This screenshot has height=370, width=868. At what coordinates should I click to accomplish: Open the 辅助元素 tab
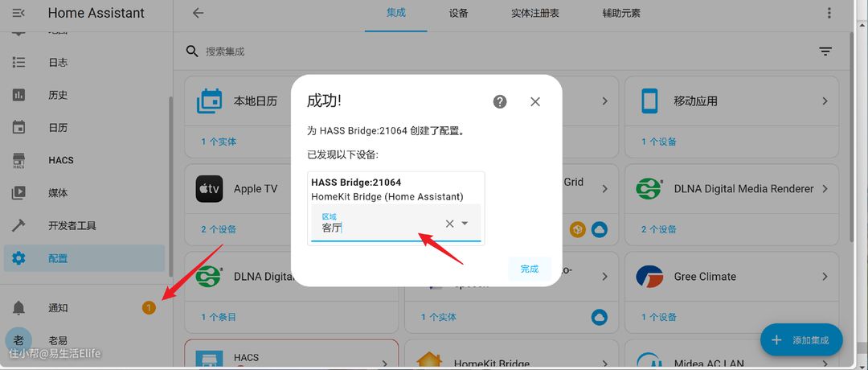tap(621, 14)
